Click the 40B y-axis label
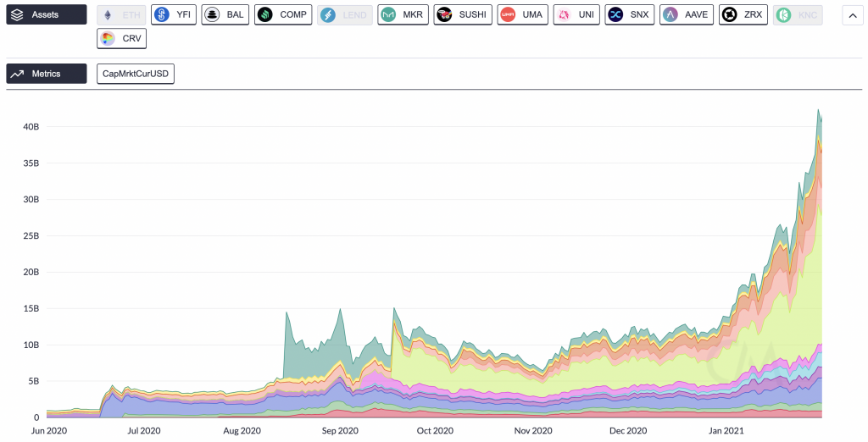 tap(31, 127)
